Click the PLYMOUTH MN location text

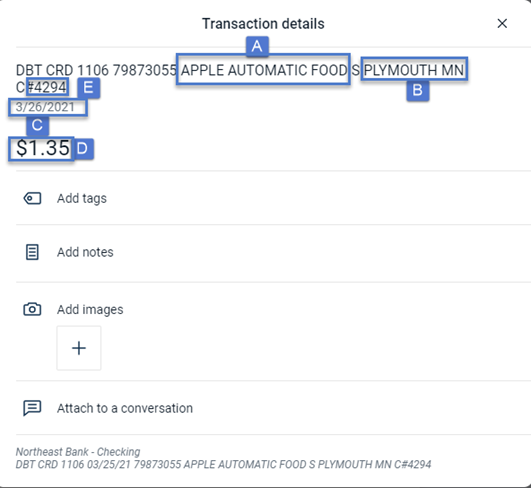[x=414, y=70]
